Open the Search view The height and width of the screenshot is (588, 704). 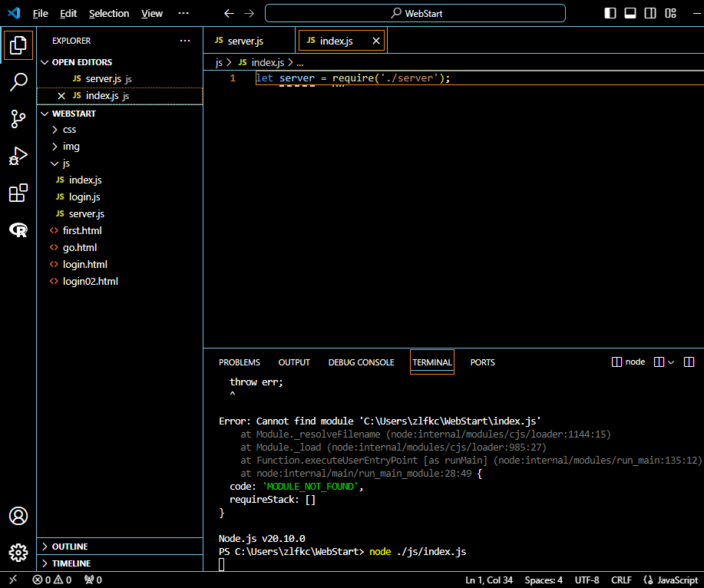coord(18,82)
